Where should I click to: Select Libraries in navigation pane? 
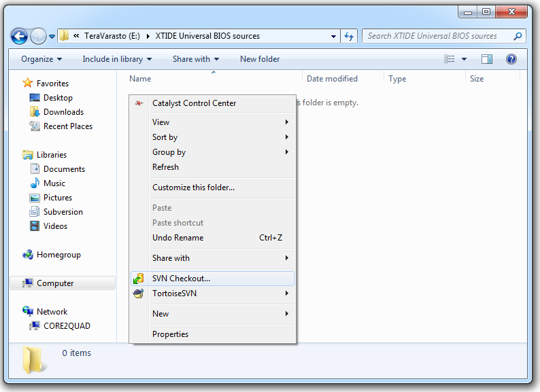(52, 155)
